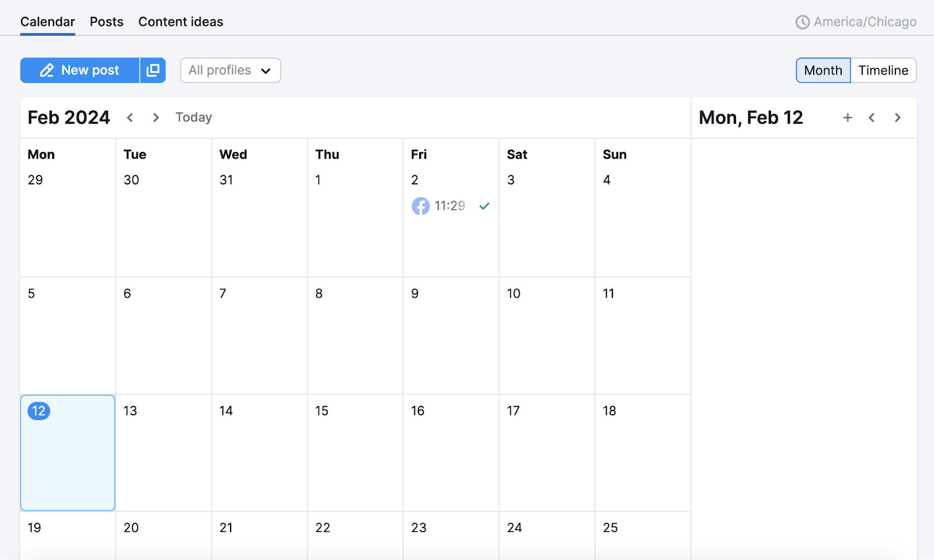Click the blue circle badge on date 12
This screenshot has height=560, width=934.
coord(38,411)
